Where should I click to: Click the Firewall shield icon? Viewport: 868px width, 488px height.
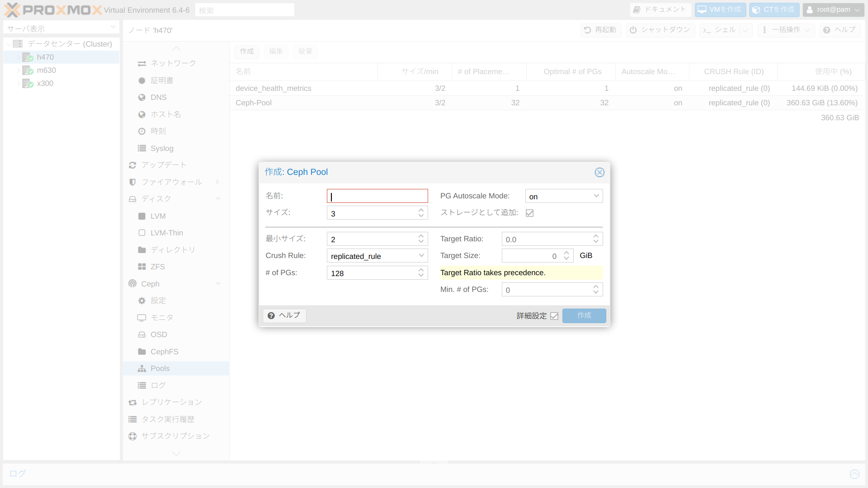point(132,182)
